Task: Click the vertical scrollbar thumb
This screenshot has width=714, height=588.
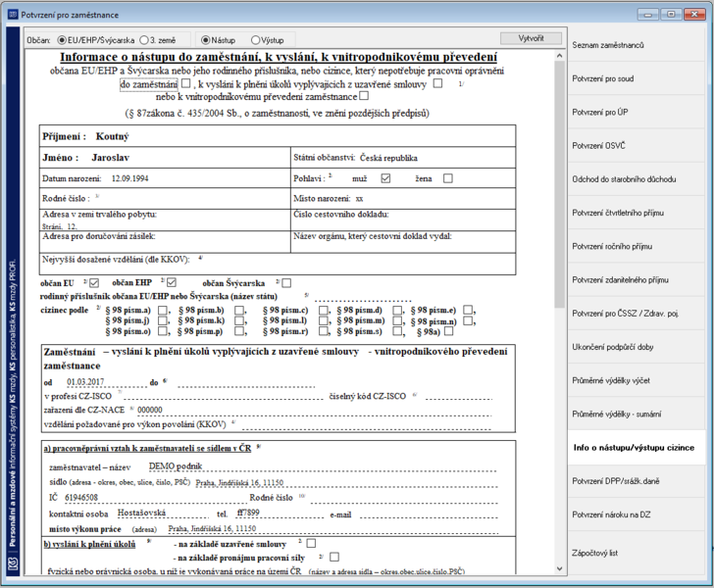Action: pyautogui.click(x=560, y=184)
